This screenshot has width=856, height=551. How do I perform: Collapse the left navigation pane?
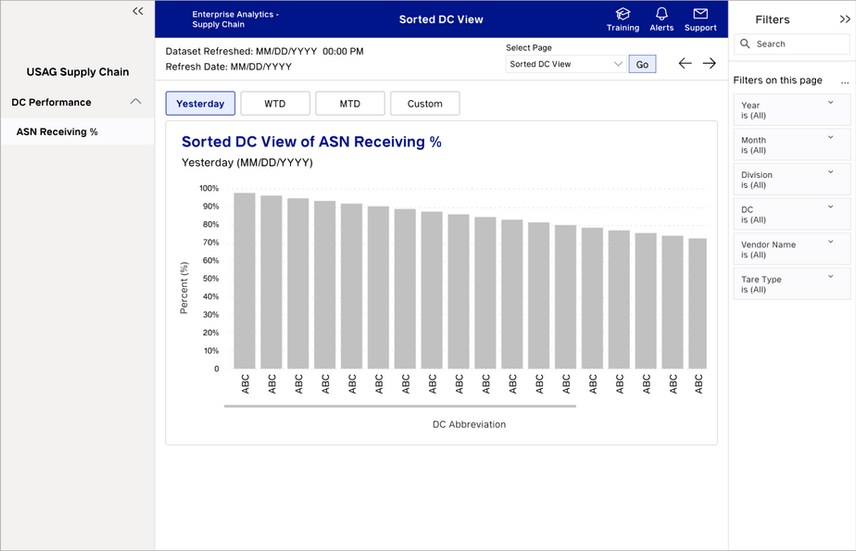138,11
